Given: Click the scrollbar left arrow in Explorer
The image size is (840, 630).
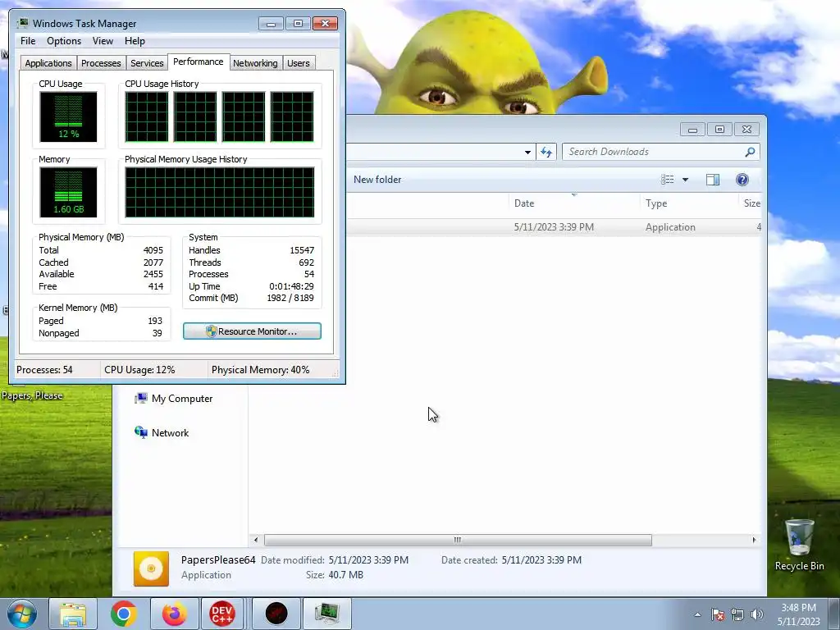Looking at the screenshot, I should point(256,540).
